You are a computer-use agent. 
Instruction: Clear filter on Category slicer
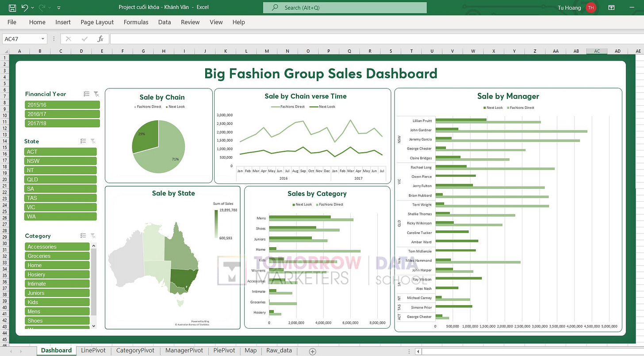pos(93,236)
